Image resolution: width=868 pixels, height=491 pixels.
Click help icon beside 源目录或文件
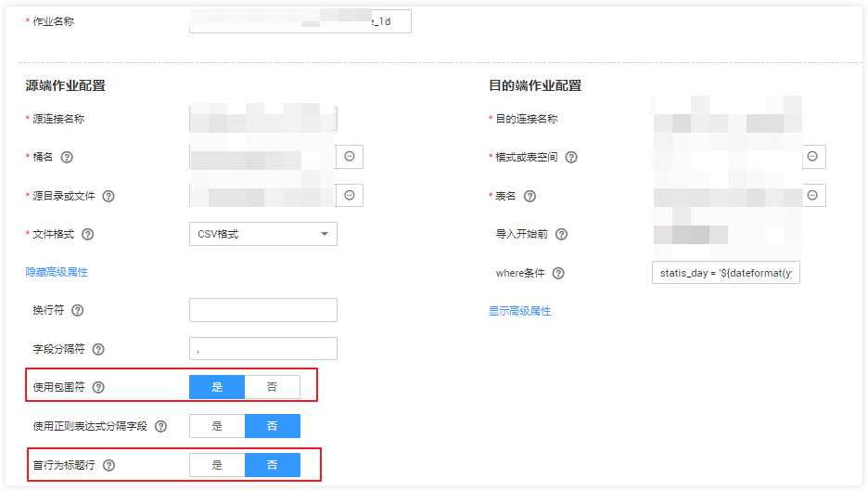pos(108,196)
